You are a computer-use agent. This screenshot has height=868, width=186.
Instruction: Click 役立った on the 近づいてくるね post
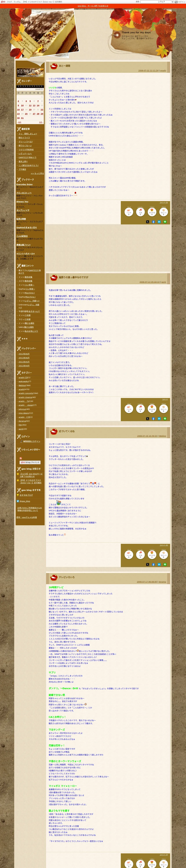pyautogui.click(x=163, y=554)
